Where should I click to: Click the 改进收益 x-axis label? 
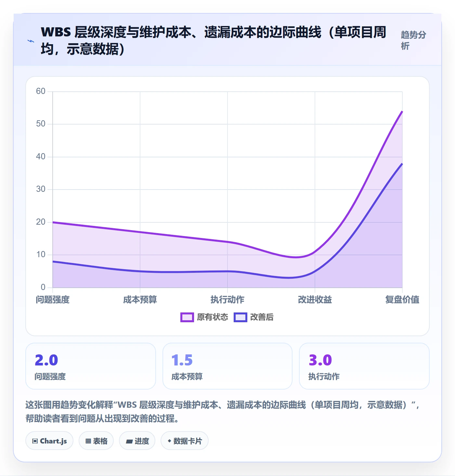tap(315, 299)
